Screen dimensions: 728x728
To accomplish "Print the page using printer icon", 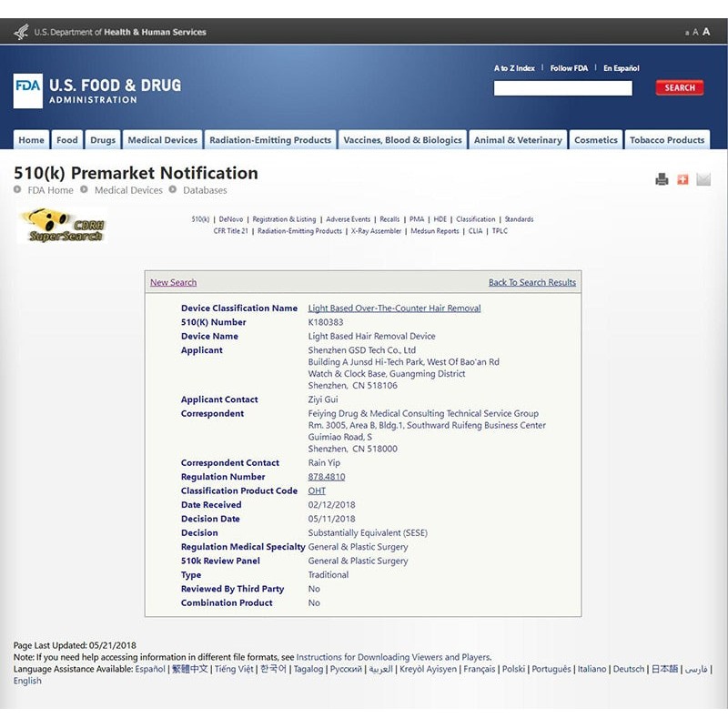I will coord(662,179).
